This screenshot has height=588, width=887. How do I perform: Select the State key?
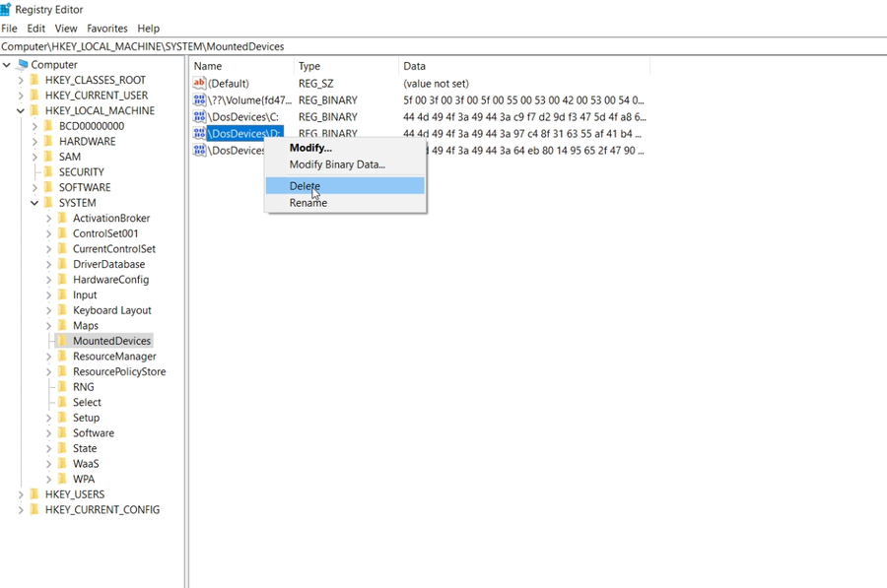[85, 448]
